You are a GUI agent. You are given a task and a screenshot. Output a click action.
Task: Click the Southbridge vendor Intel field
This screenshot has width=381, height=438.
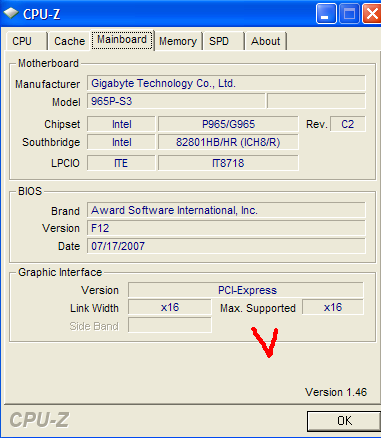(121, 142)
